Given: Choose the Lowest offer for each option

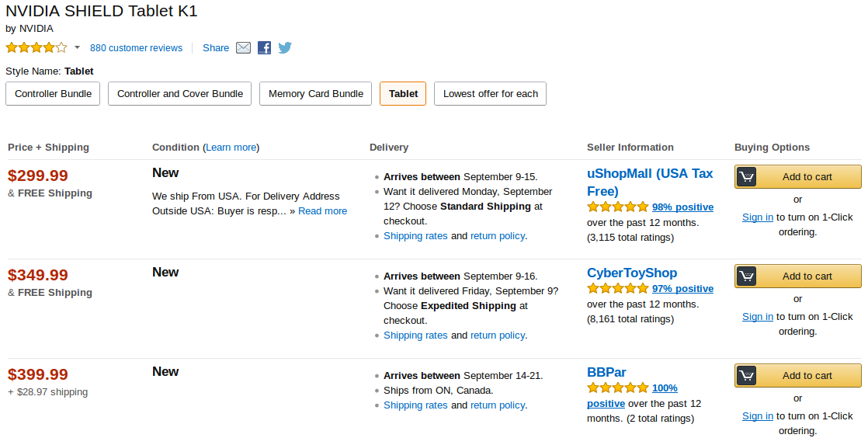Looking at the screenshot, I should pyautogui.click(x=491, y=93).
